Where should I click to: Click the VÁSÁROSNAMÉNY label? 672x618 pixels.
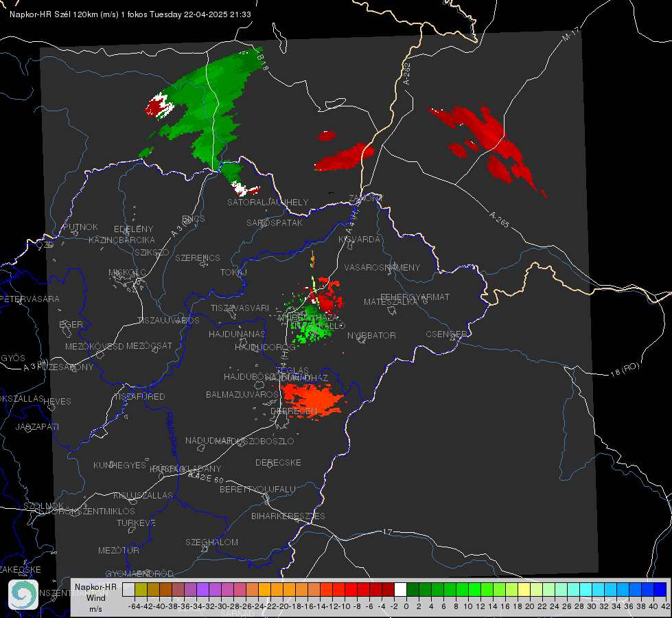tap(382, 268)
